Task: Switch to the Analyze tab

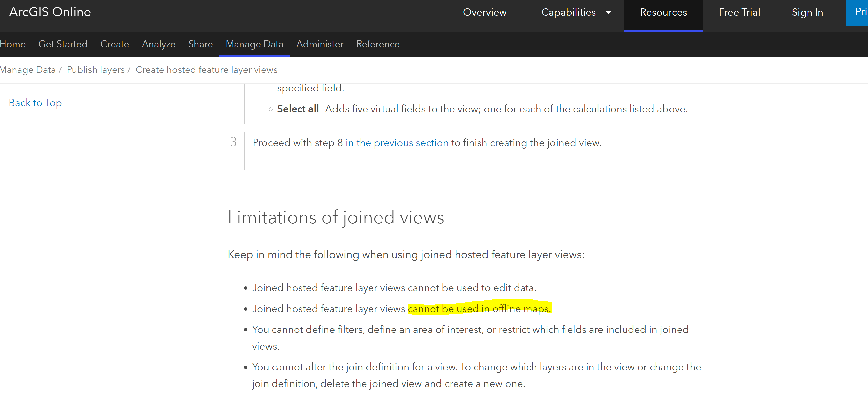Action: click(x=158, y=44)
